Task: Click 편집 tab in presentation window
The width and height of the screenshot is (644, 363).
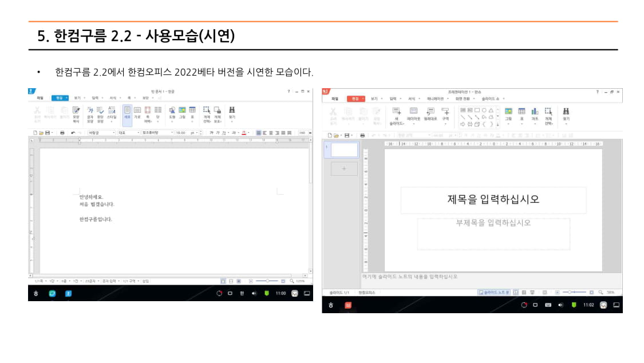Action: click(355, 98)
